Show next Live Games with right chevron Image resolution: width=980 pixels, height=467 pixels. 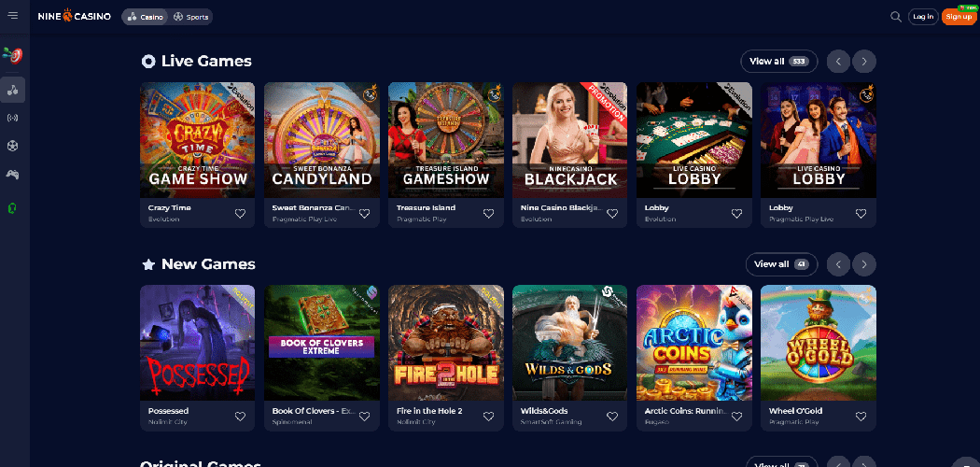point(863,62)
